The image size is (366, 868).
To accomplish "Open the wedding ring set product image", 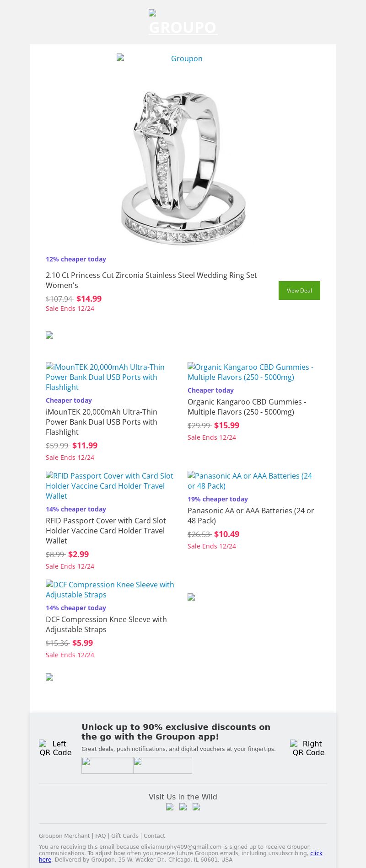I will click(x=183, y=167).
